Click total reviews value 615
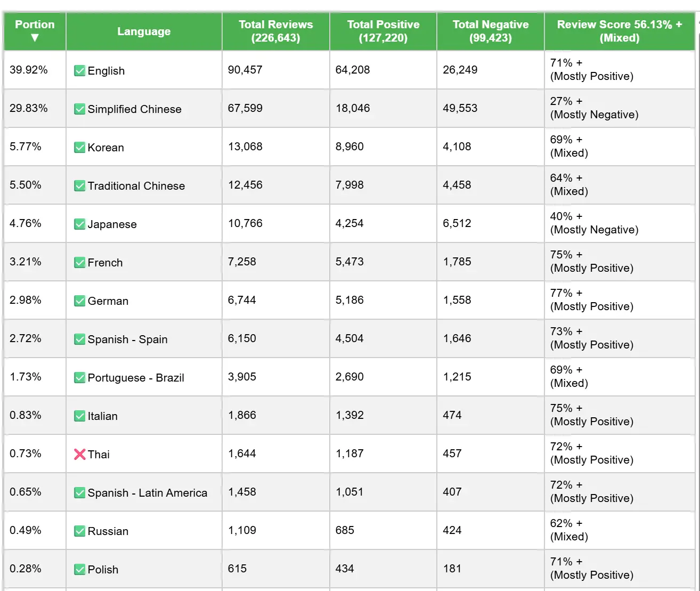Screen dimensions: 700x591 tap(237, 569)
